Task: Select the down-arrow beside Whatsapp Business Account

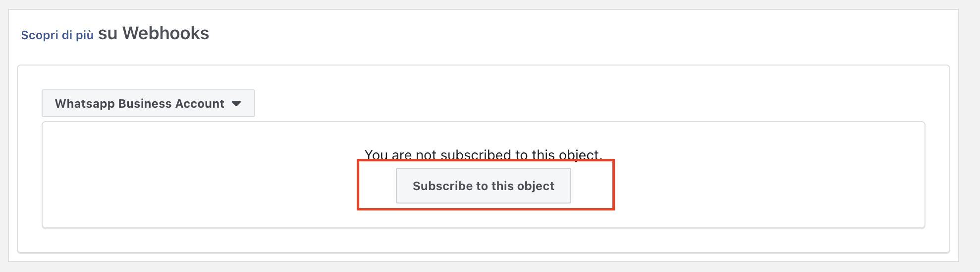Action: (x=236, y=103)
